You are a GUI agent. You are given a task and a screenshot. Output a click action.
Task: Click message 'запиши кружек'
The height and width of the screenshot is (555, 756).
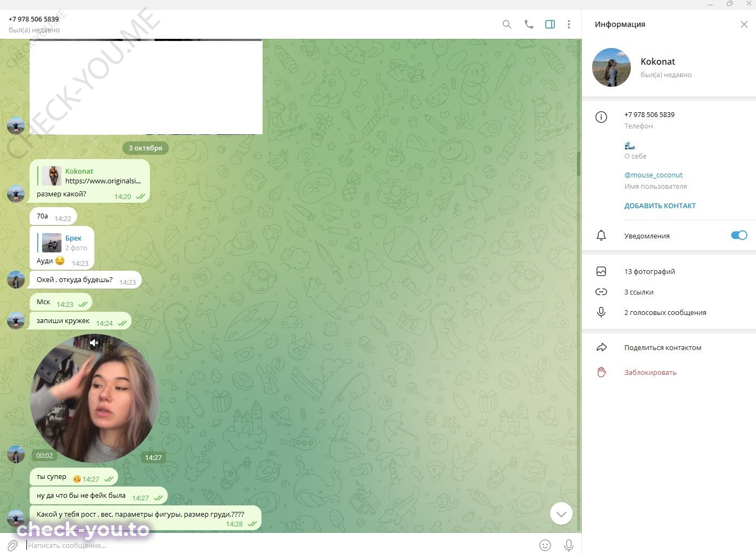[x=80, y=321]
